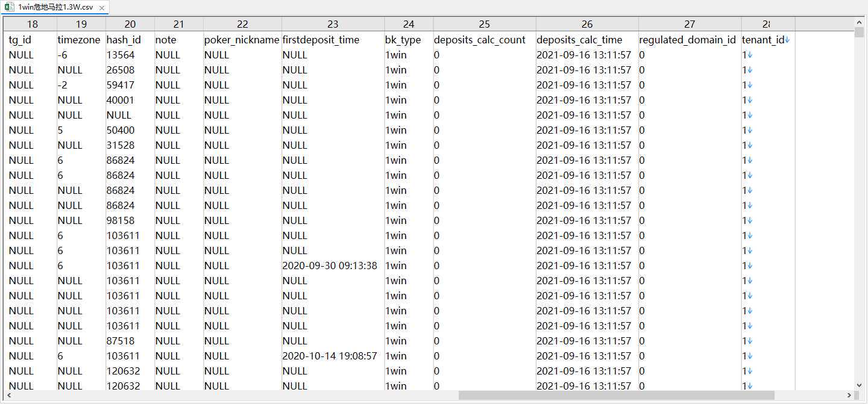868x404 pixels.
Task: Select column 18 header
Action: coord(32,24)
